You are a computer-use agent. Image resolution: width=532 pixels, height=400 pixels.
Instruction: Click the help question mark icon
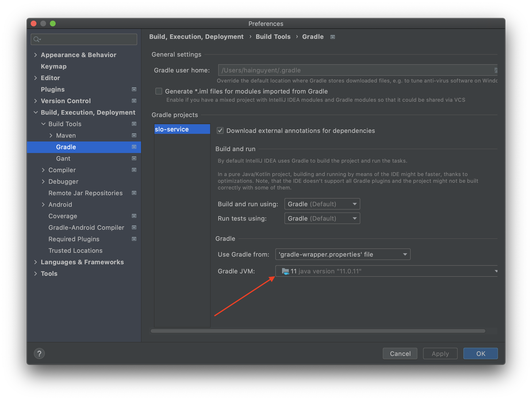click(x=39, y=353)
